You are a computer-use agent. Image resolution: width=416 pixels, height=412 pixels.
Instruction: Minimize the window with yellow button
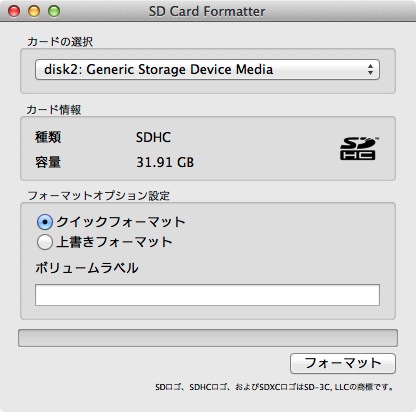[x=34, y=11]
